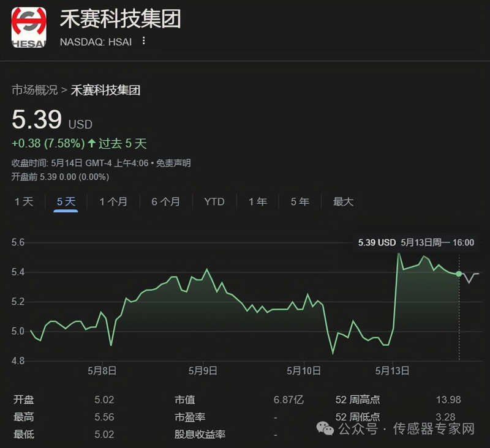Viewport: 490px width, 448px height.
Task: Click the 开盘 value 5.02
Action: coord(104,400)
